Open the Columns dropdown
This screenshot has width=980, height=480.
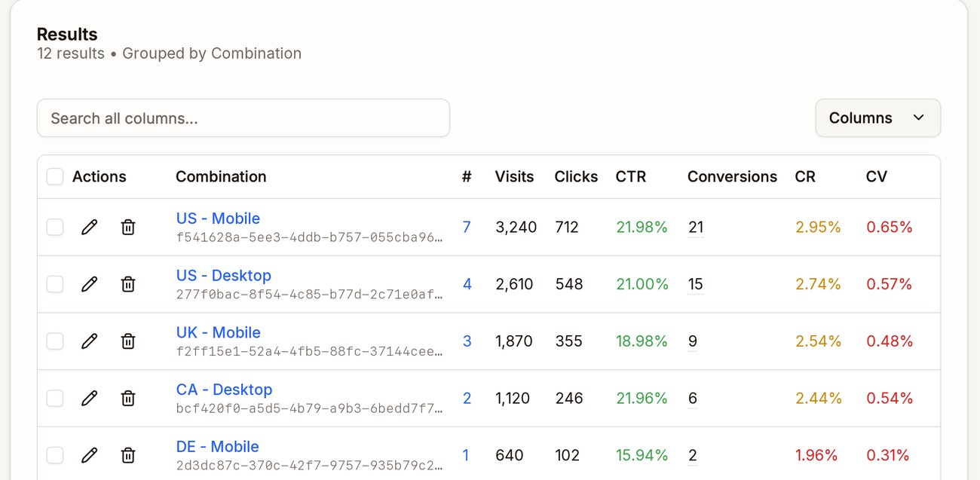click(877, 118)
